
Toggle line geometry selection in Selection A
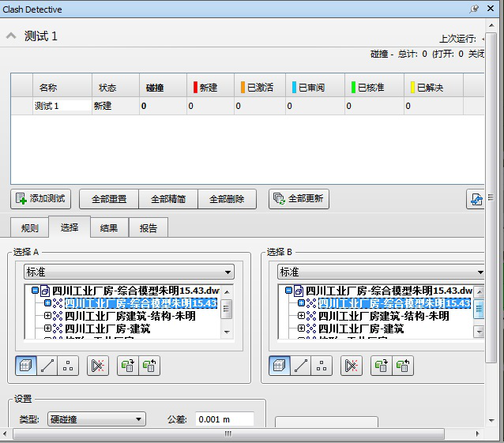[x=47, y=366]
